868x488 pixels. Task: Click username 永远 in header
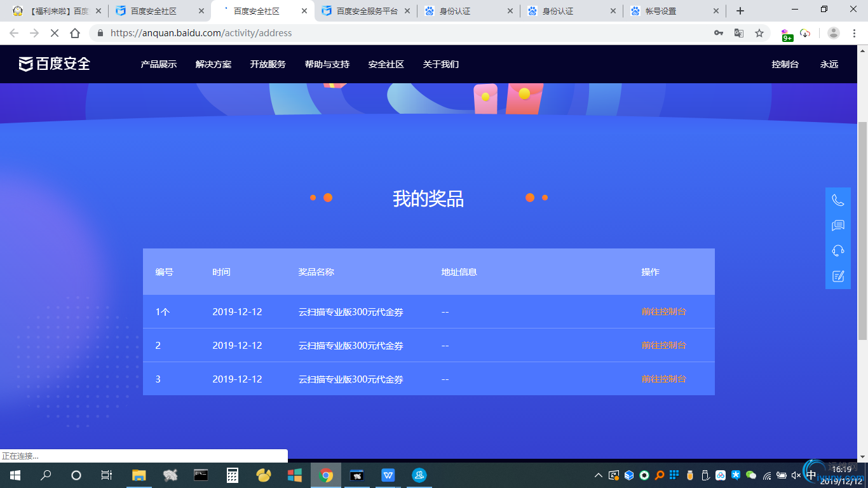coord(829,64)
